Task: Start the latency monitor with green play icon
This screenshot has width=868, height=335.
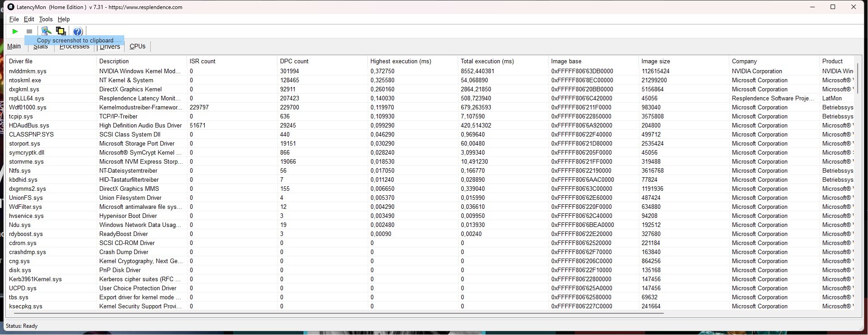Action: click(x=15, y=31)
